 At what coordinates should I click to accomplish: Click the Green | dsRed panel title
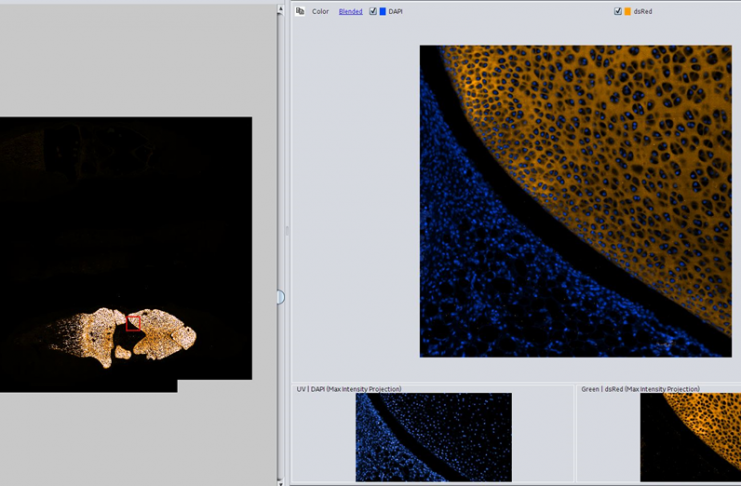coord(640,388)
